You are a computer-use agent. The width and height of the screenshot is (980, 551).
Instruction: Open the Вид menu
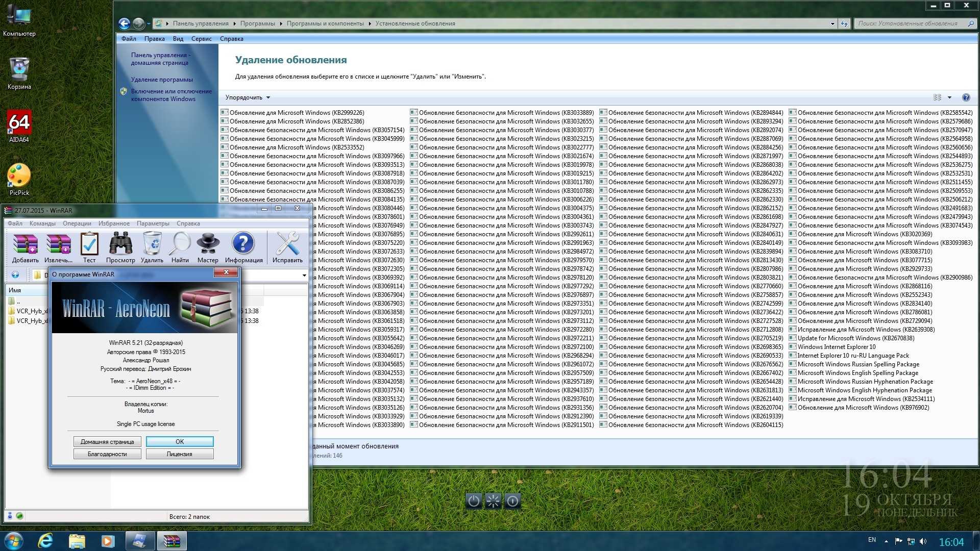[178, 39]
